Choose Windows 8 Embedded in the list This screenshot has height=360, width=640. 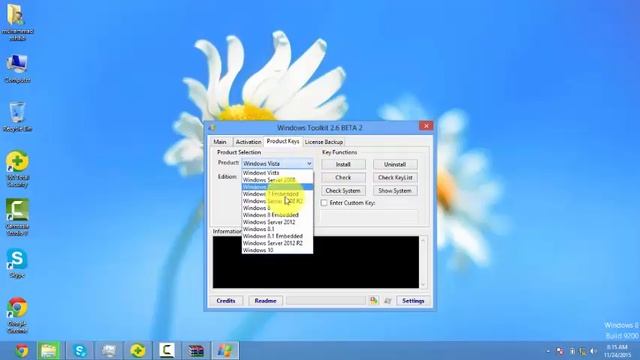(277, 215)
